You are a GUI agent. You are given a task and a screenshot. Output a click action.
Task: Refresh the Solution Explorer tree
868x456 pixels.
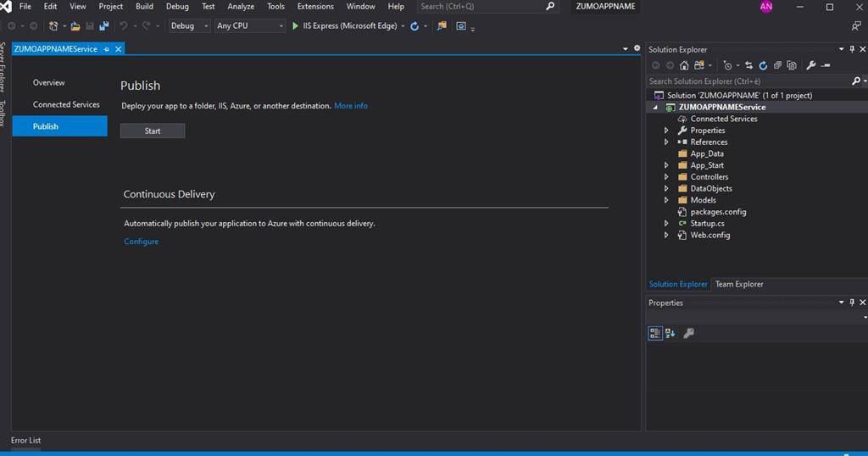click(763, 65)
